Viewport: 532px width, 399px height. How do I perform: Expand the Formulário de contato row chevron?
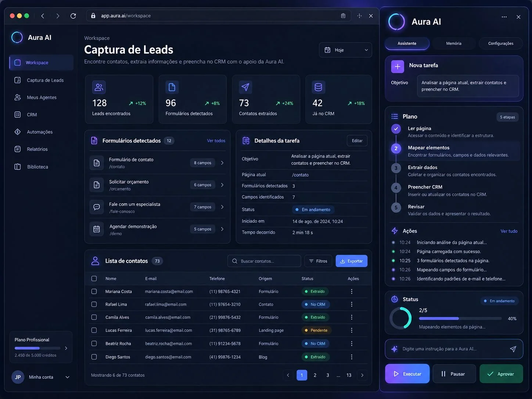(222, 163)
